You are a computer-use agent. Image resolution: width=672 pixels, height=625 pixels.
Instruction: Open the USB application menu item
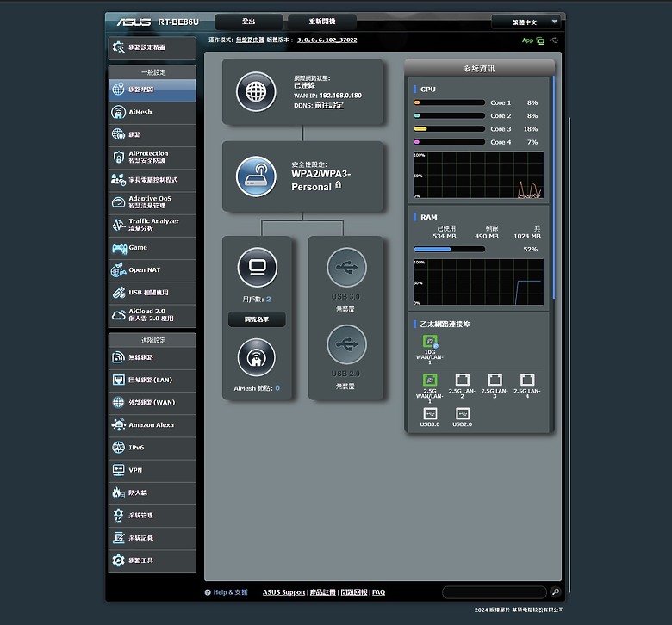(x=152, y=293)
